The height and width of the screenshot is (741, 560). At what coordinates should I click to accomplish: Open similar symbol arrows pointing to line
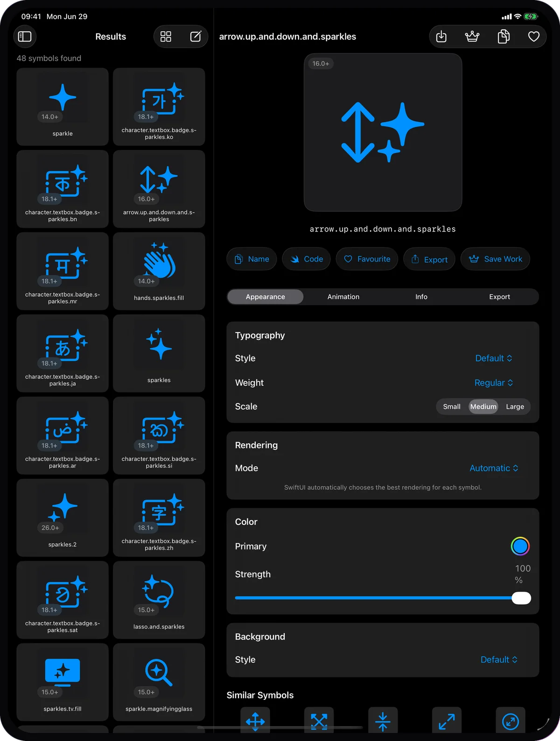pos(383,721)
